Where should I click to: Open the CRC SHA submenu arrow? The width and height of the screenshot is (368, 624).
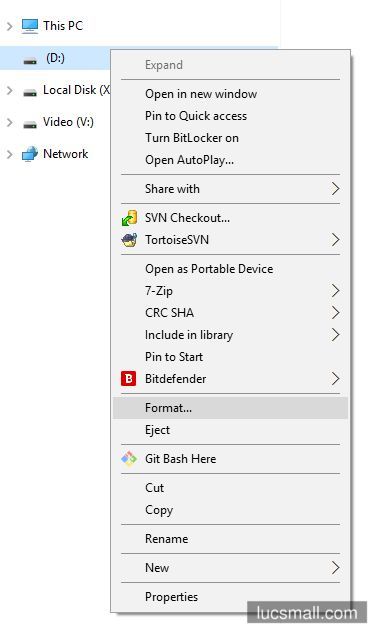click(x=335, y=313)
